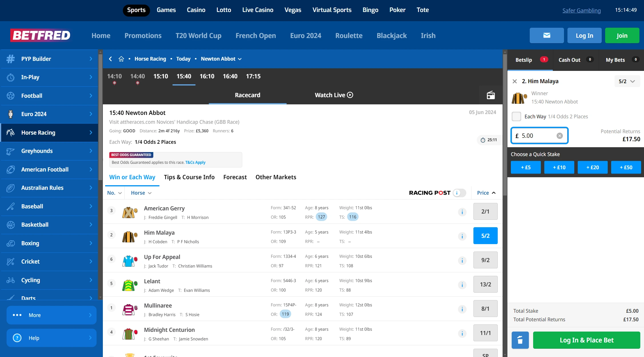Click the race countdown timer 25:11

click(489, 140)
